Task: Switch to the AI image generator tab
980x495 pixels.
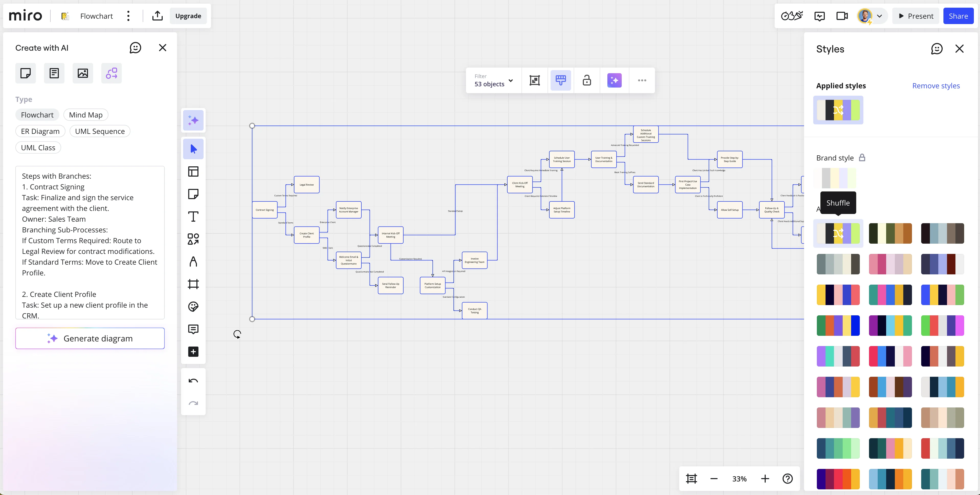Action: pyautogui.click(x=83, y=73)
